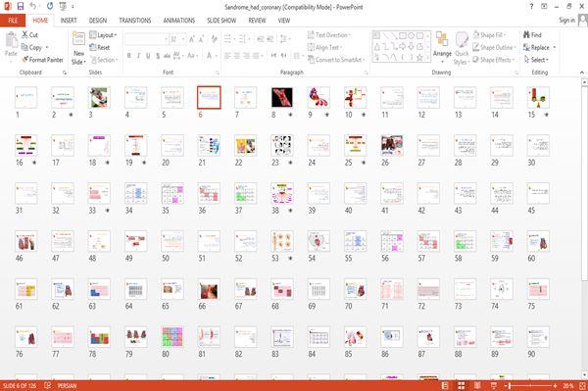
Task: Open PowerPoint Help
Action: click(531, 7)
